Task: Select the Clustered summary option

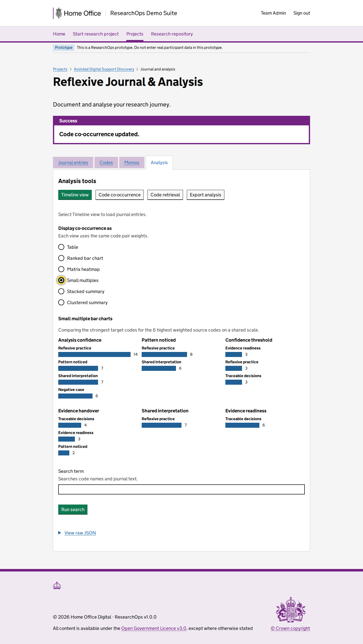Action: 61,302
